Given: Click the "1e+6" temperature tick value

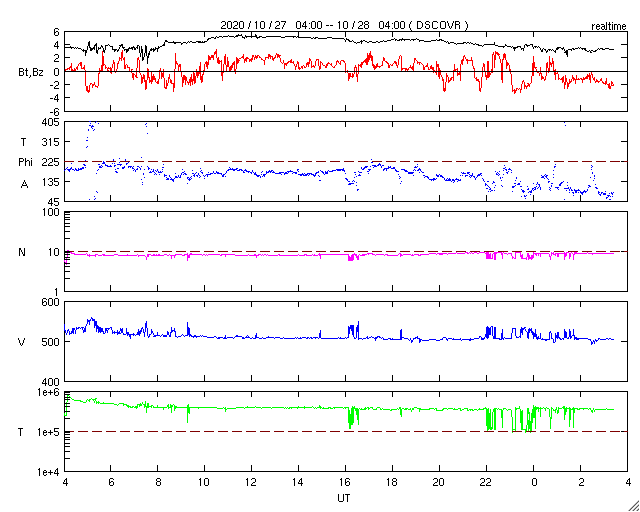Looking at the screenshot, I should click(x=49, y=392).
